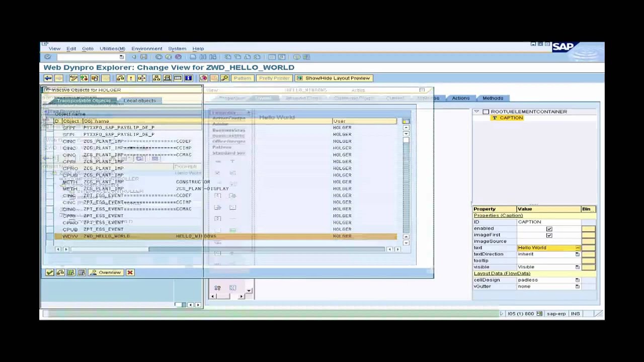
Task: Click the green Back round icon
Action: (158, 57)
